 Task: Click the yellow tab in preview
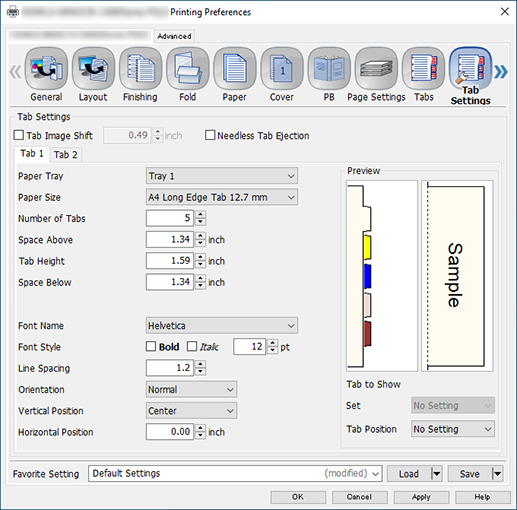pos(367,247)
